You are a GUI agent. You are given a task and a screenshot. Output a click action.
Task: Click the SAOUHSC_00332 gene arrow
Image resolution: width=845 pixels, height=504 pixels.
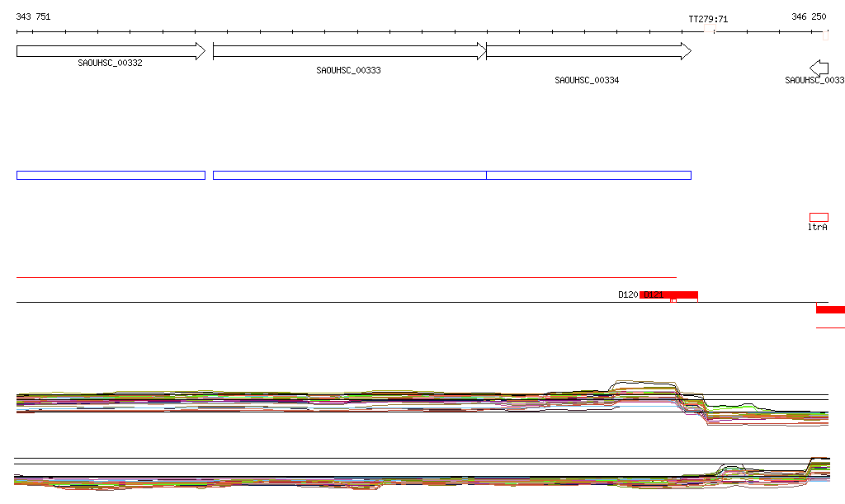pyautogui.click(x=111, y=51)
